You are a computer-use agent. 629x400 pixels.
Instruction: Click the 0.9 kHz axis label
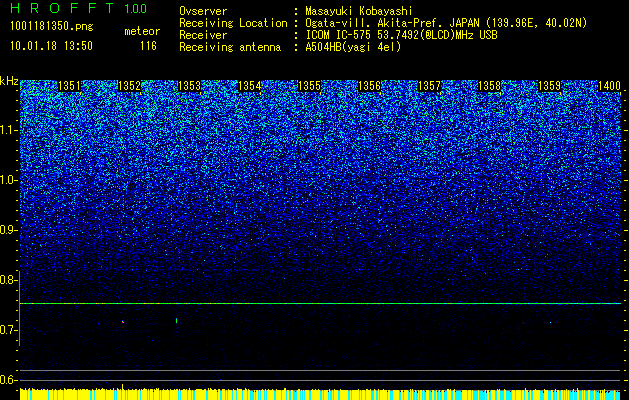(x=9, y=230)
